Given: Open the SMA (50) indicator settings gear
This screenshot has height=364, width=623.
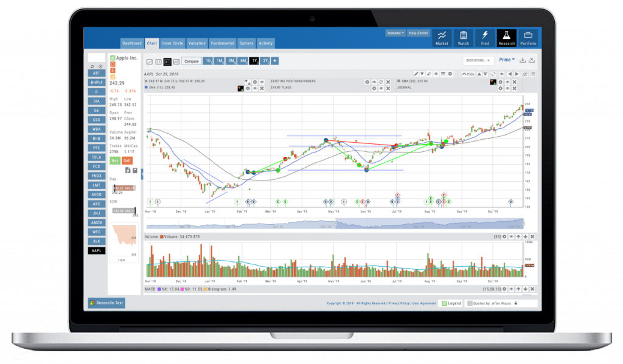Looking at the screenshot, I should 501,81.
